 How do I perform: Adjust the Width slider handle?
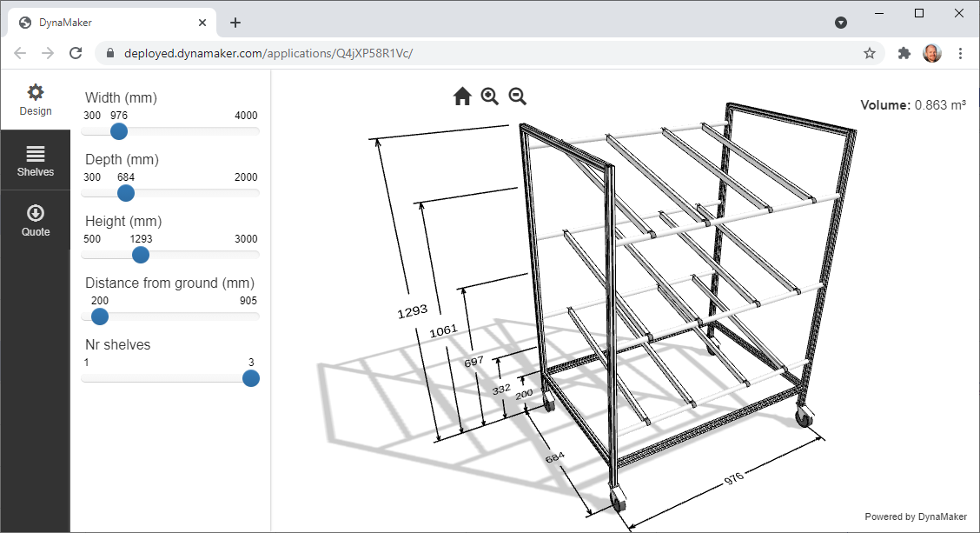tap(118, 131)
